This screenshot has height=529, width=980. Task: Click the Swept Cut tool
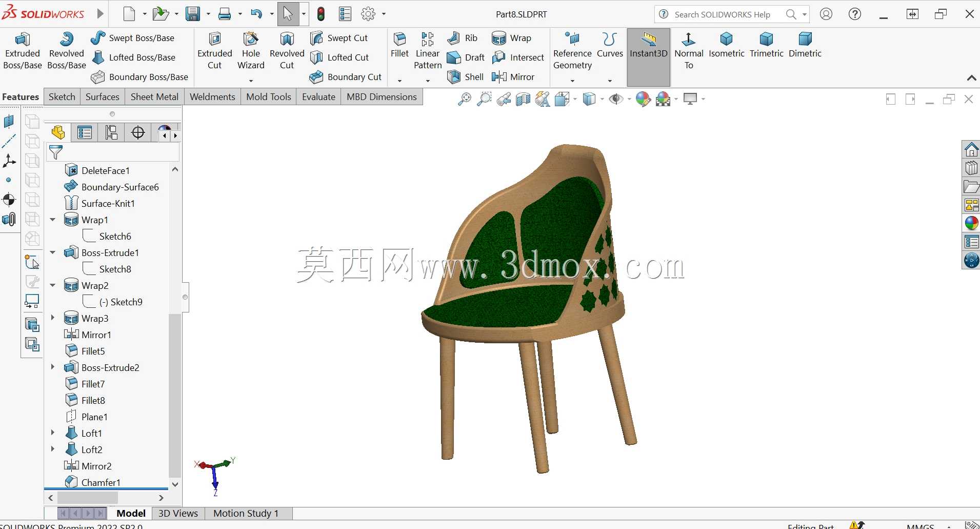[339, 38]
